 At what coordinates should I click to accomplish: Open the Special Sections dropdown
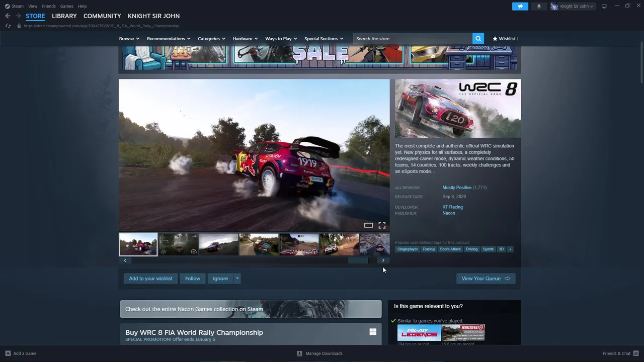tap(324, 38)
